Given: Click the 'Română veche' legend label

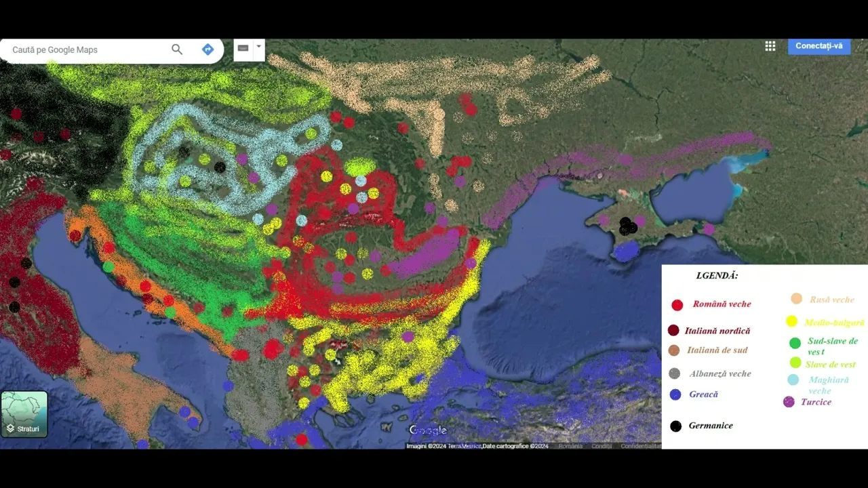Looking at the screenshot, I should coord(722,304).
